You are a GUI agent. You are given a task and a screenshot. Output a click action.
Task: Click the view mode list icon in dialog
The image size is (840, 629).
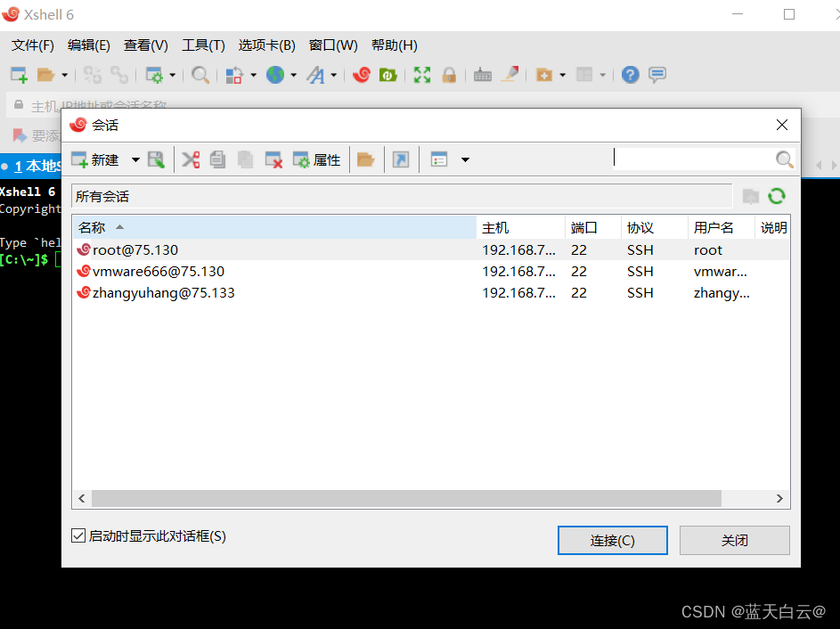(439, 159)
